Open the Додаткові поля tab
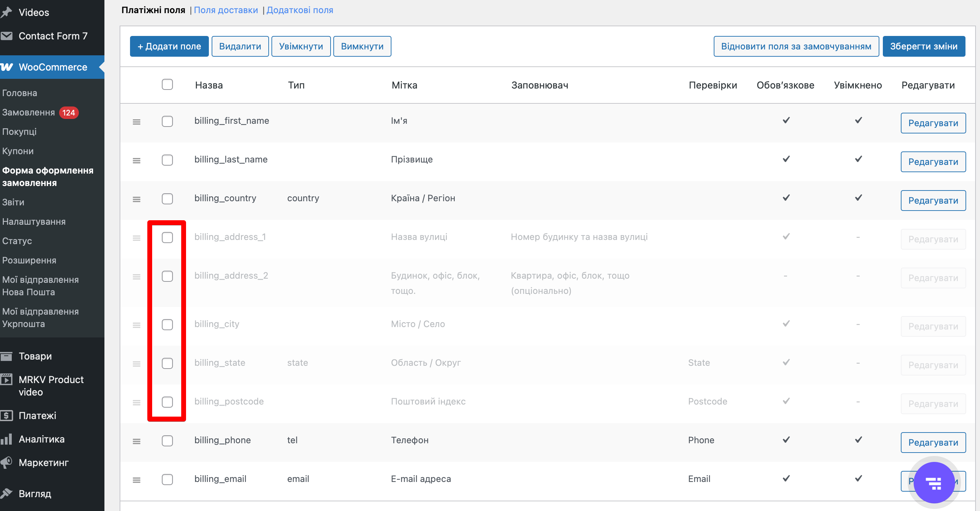This screenshot has width=980, height=511. (299, 10)
